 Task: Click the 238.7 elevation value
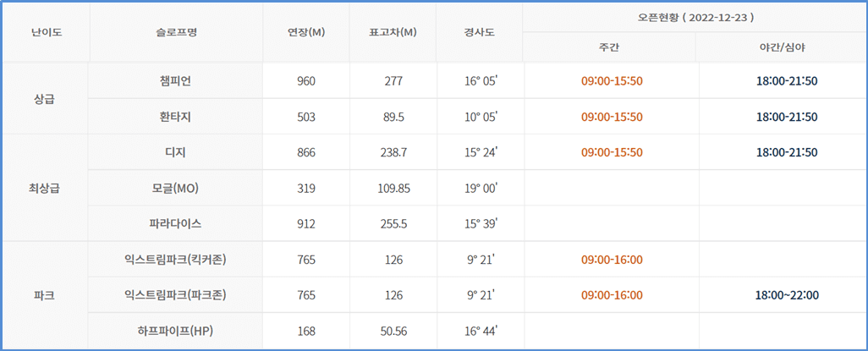pyautogui.click(x=393, y=153)
